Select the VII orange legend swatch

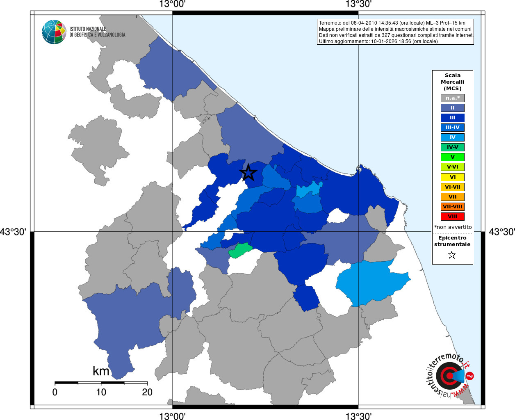453,197
